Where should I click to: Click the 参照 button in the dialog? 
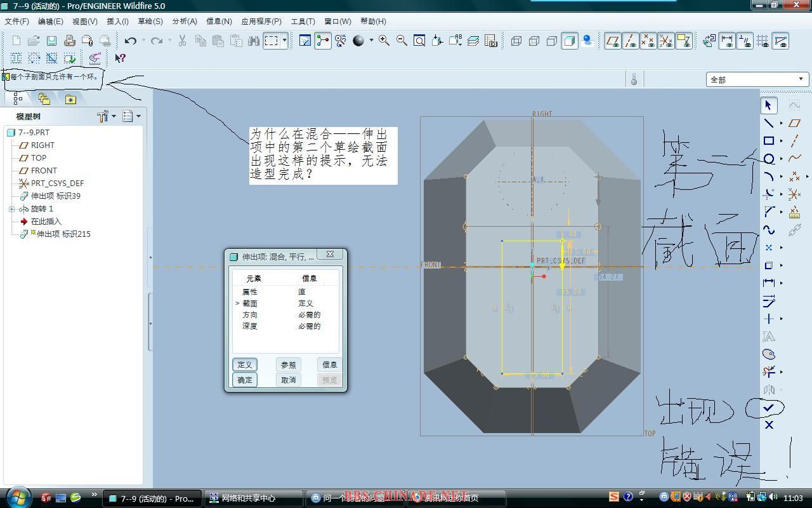coord(289,364)
